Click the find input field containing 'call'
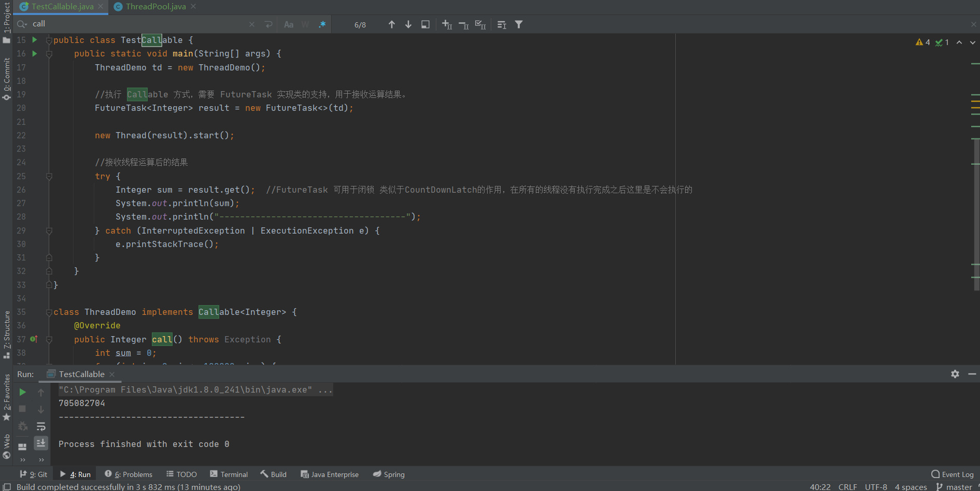The height and width of the screenshot is (491, 980). (x=137, y=24)
